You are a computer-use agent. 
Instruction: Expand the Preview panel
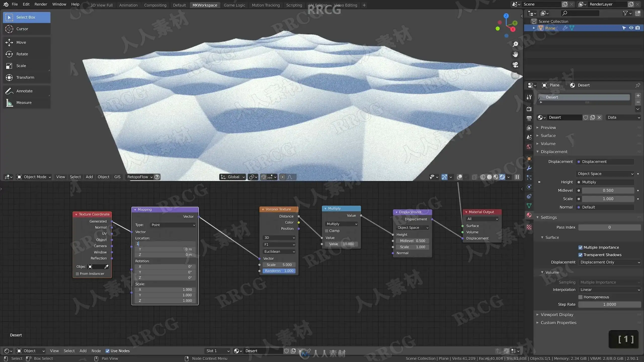[548, 127]
